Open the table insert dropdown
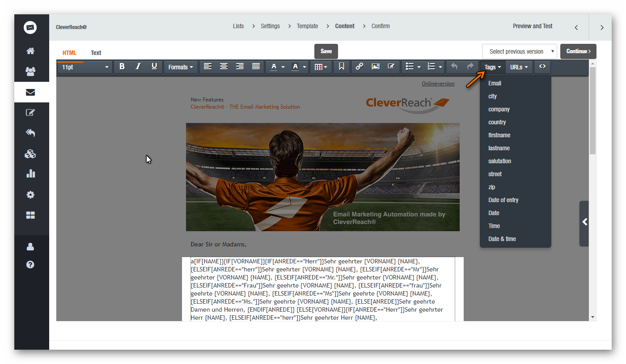Screen dimensions: 626x364 (321, 67)
